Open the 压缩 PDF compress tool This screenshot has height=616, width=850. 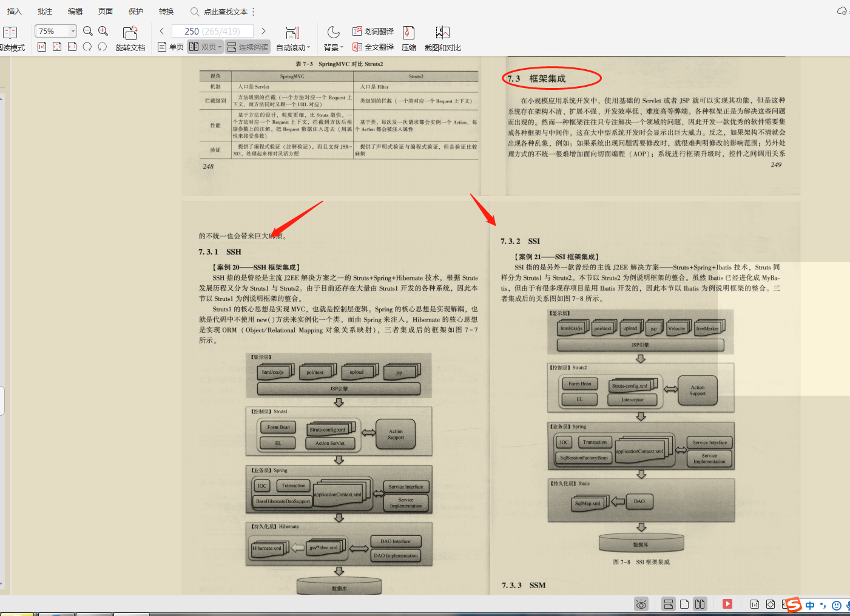coord(408,36)
